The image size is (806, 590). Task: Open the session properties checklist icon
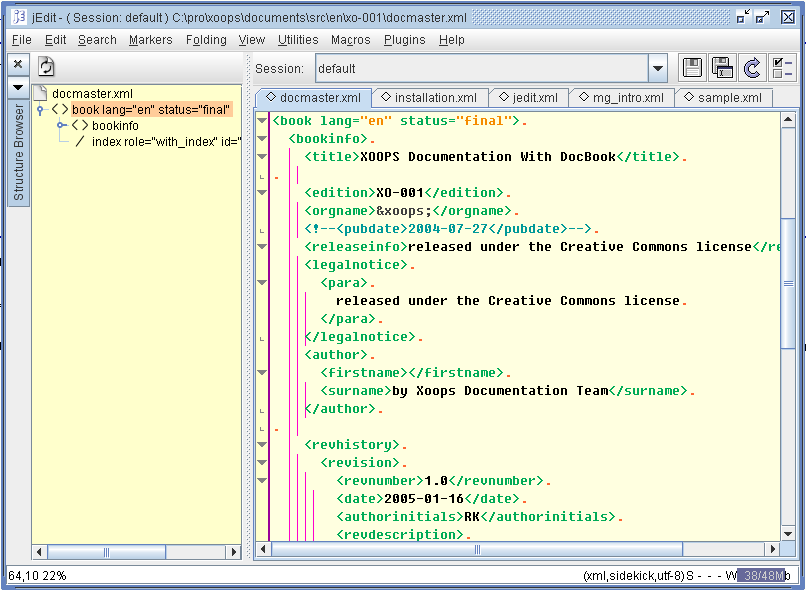781,67
